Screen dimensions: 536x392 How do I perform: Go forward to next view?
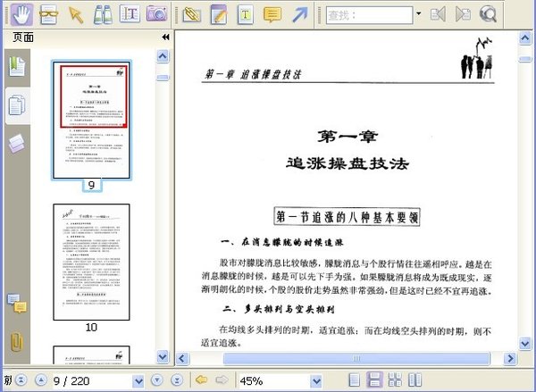[222, 379]
